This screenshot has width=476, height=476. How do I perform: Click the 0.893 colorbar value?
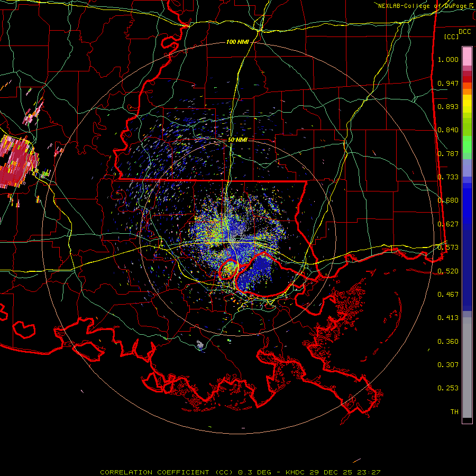point(448,106)
